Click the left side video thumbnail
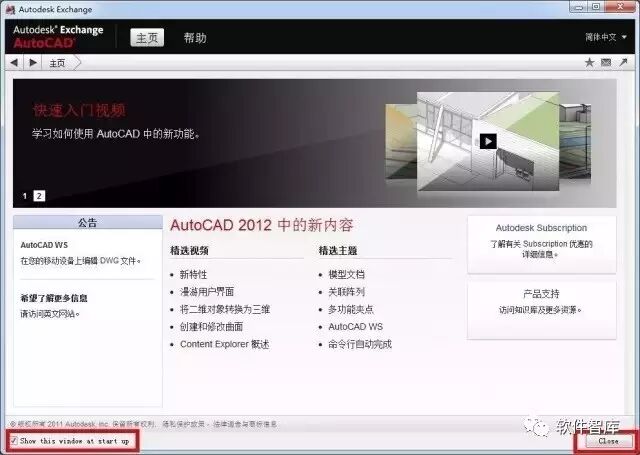 click(x=401, y=141)
